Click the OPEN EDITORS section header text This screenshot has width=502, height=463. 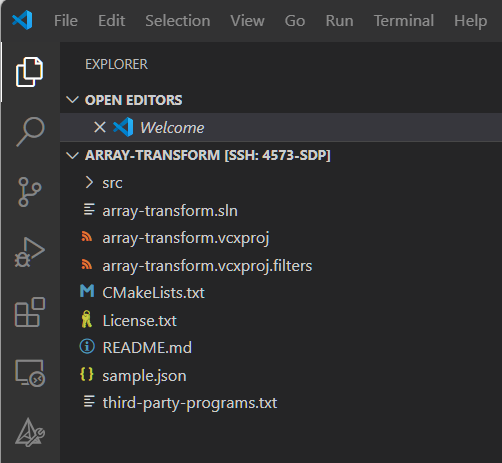coord(133,100)
